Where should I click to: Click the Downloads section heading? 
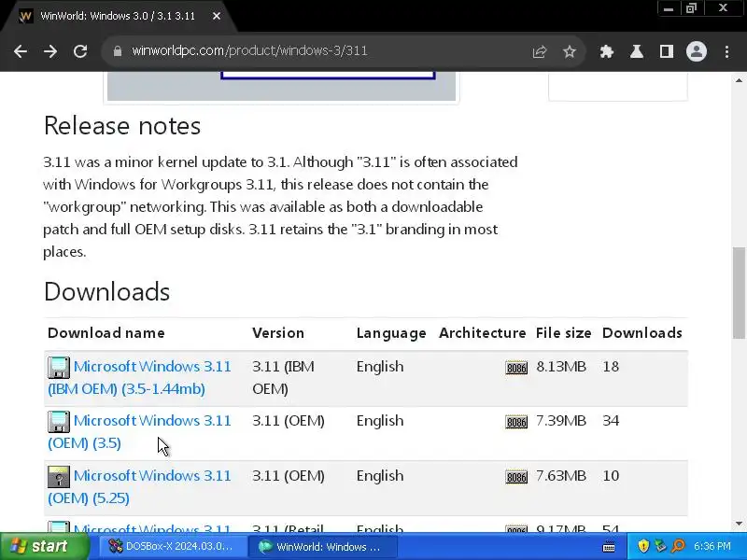106,291
